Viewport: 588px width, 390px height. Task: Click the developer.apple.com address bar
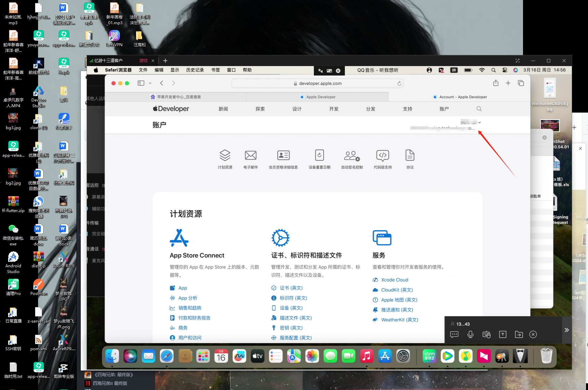pos(318,84)
